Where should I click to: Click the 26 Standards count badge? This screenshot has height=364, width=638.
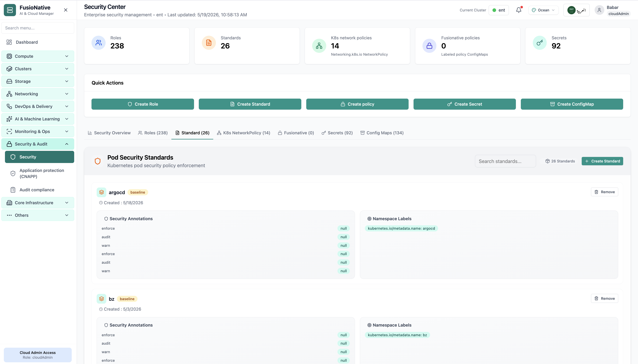click(560, 161)
